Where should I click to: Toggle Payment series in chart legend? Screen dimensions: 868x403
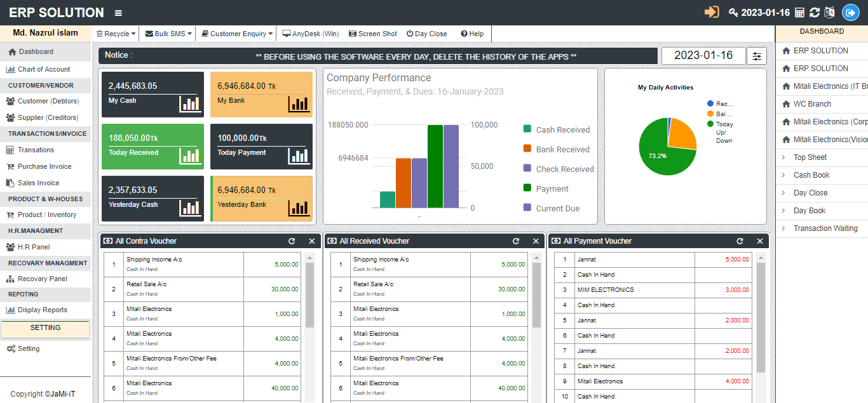[x=552, y=188]
